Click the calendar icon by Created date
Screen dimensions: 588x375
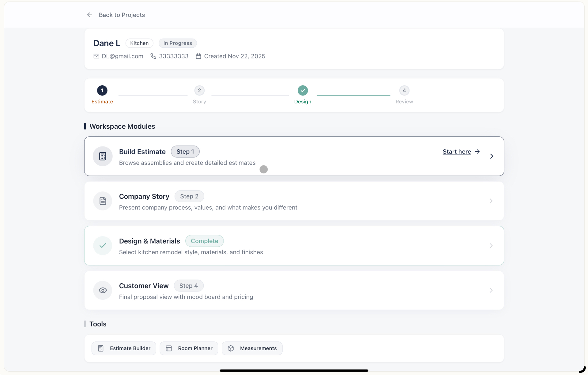coord(198,56)
